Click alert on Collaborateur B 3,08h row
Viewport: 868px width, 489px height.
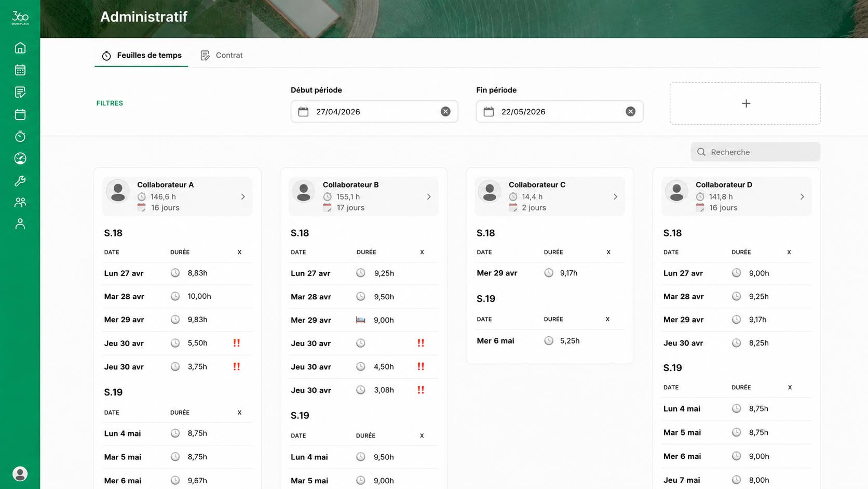pyautogui.click(x=421, y=390)
